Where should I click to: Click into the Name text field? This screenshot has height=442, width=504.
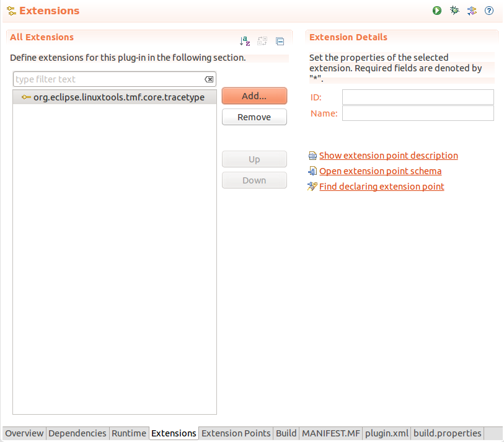pos(417,113)
